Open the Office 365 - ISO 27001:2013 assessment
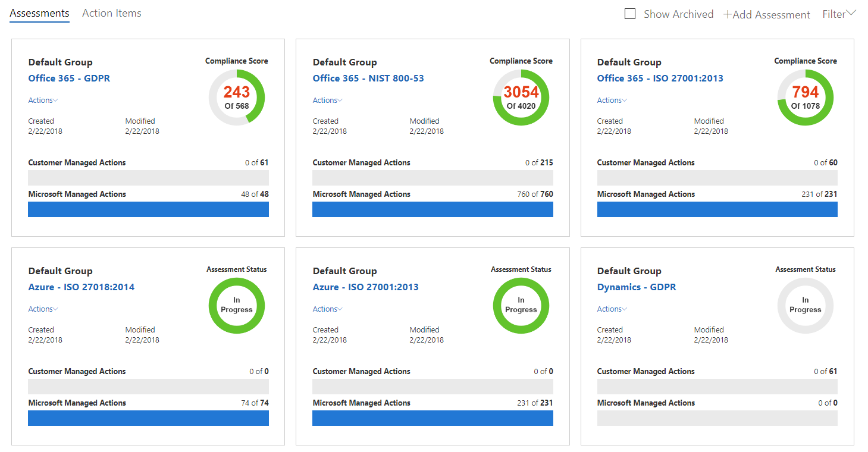This screenshot has height=452, width=868. click(x=660, y=78)
